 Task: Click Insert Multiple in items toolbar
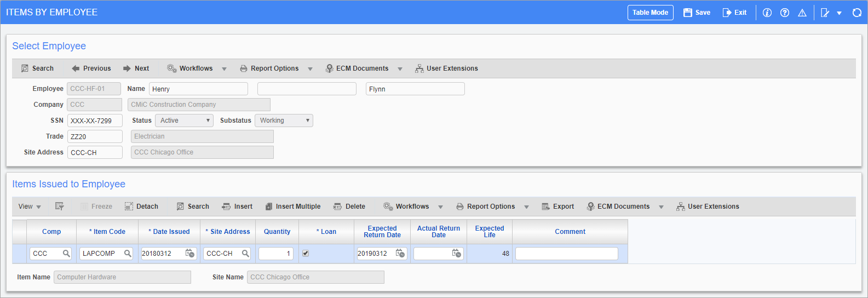293,207
